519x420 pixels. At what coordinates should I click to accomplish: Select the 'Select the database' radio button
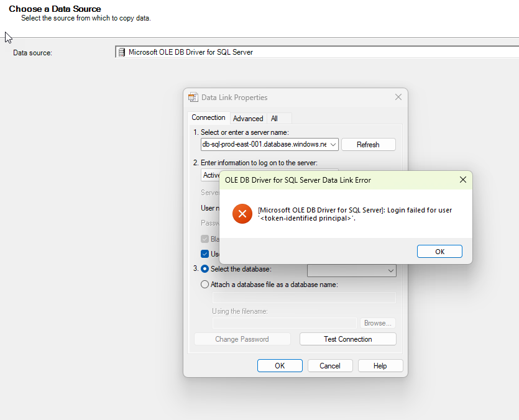tap(205, 269)
